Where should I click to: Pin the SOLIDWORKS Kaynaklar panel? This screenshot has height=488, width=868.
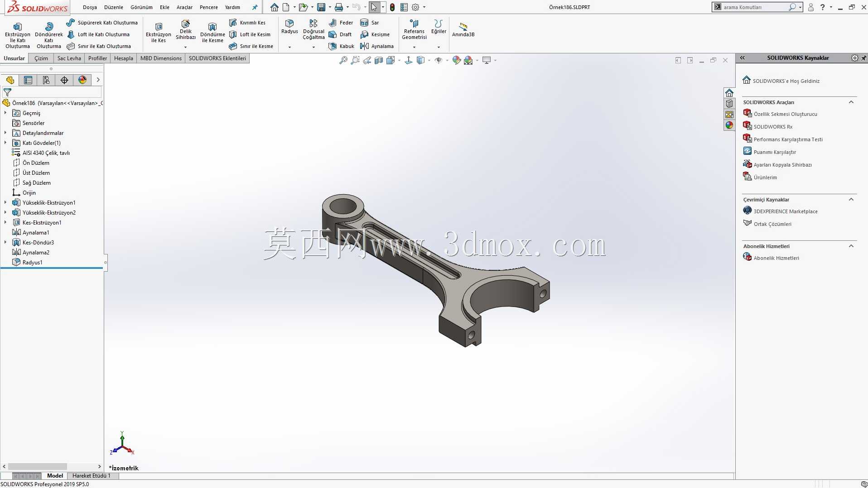click(x=863, y=58)
